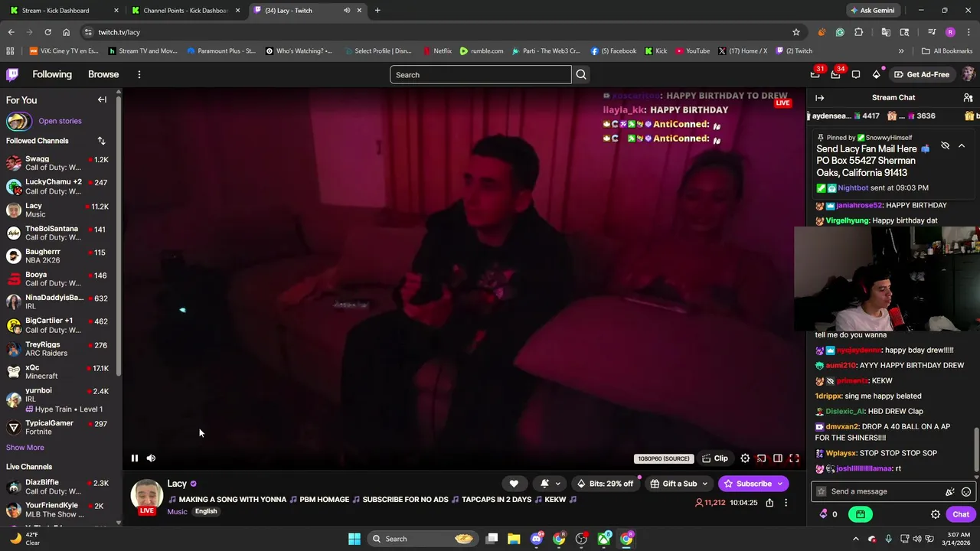
Task: Switch the player to fullscreen
Action: click(x=794, y=458)
